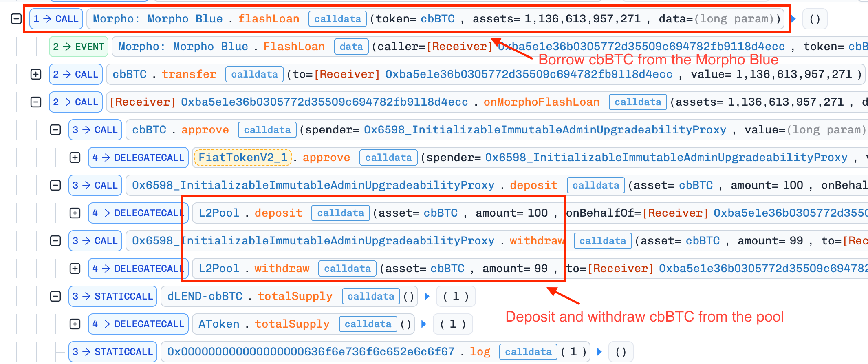Image resolution: width=868 pixels, height=364 pixels.
Task: Open calldata for the AToken totalSupply delegatecall
Action: pyautogui.click(x=368, y=324)
